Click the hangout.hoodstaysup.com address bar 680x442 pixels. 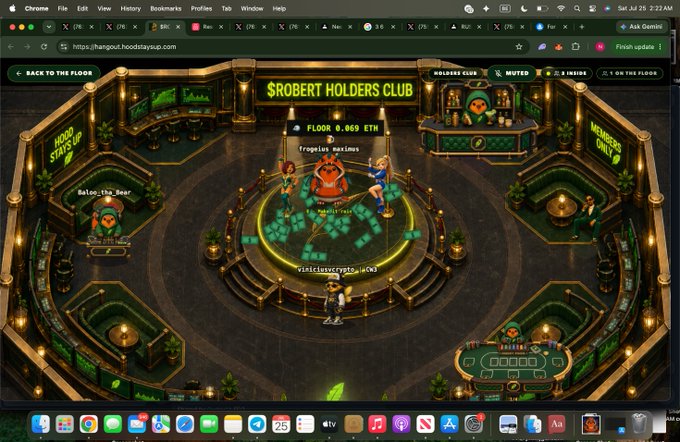(293, 47)
